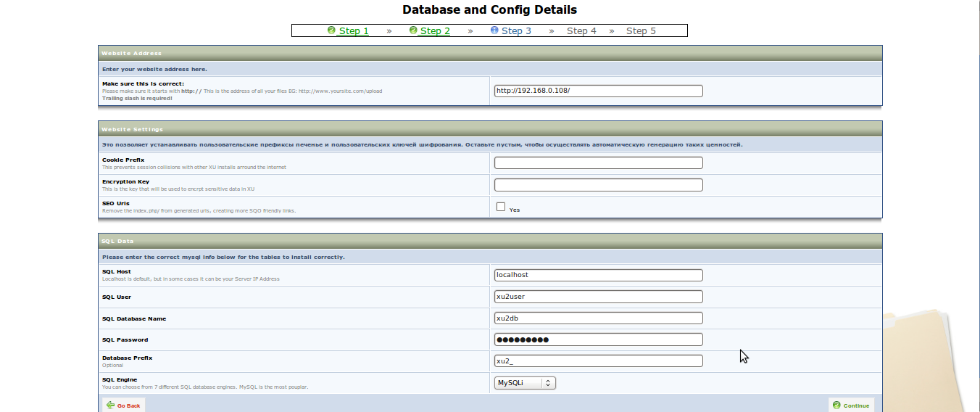Focus the Encryption Key input field
The width and height of the screenshot is (980, 412).
pos(599,185)
